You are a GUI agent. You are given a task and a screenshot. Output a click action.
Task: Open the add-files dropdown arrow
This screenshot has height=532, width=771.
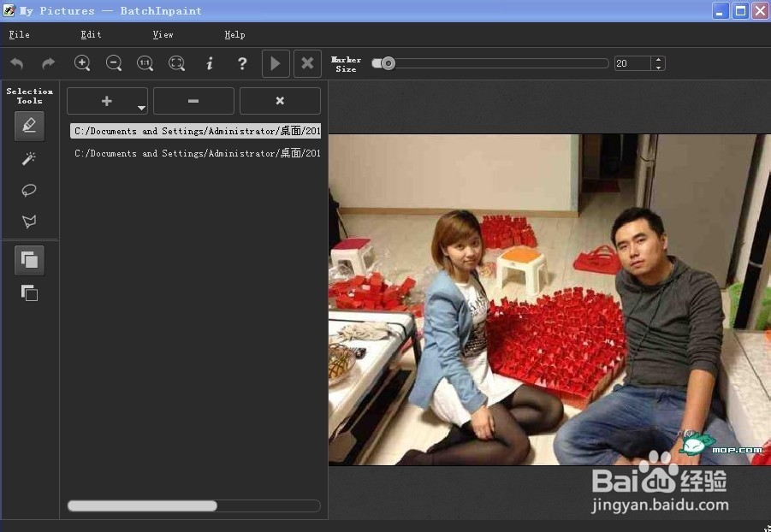click(141, 108)
